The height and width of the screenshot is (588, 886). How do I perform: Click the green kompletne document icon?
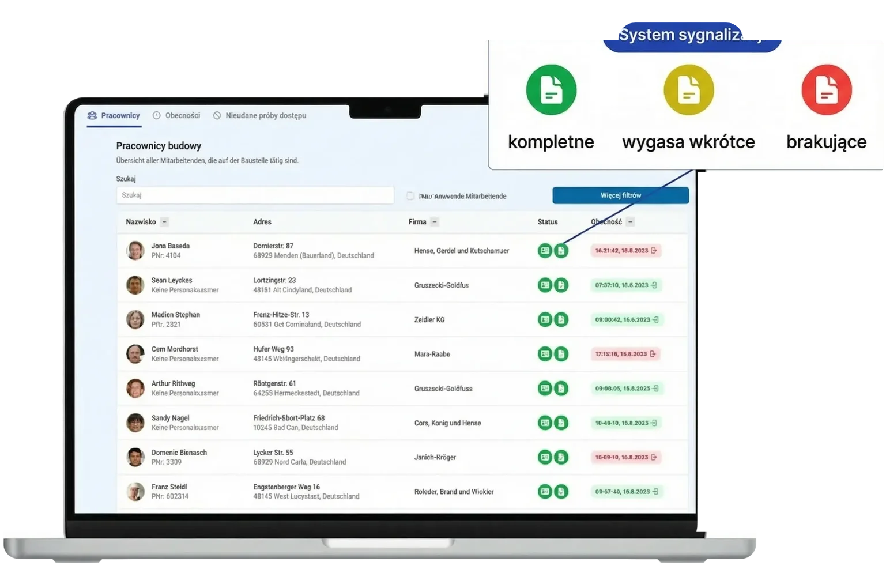click(551, 90)
